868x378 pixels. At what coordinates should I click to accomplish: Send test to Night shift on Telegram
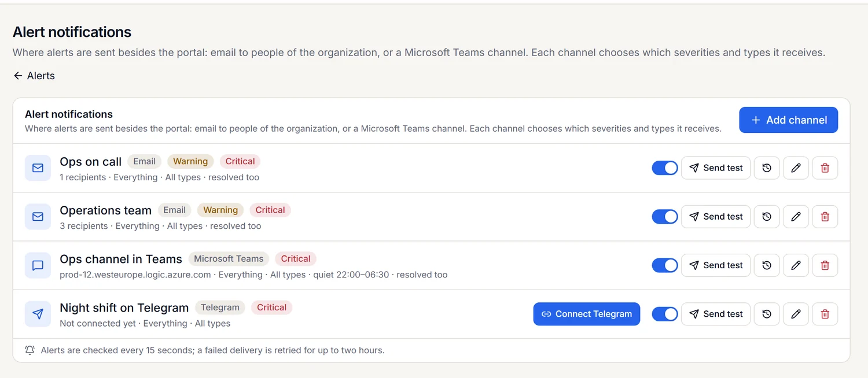pos(716,314)
